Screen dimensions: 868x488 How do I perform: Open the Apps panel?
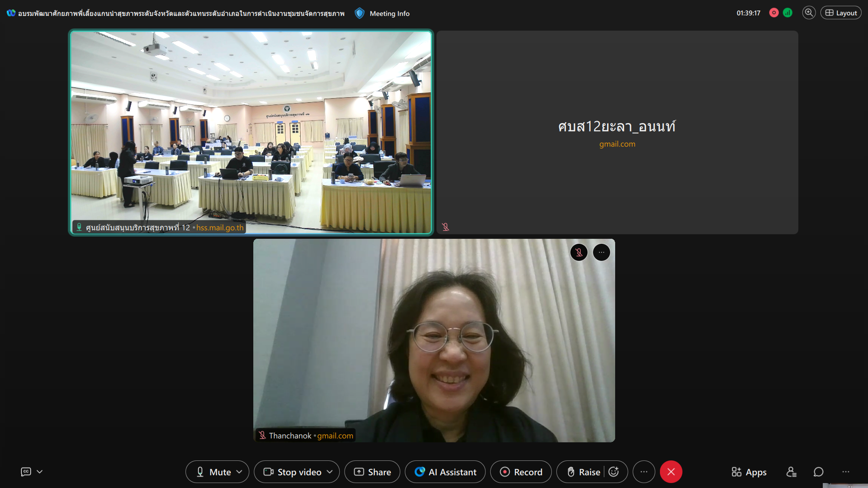pyautogui.click(x=749, y=472)
